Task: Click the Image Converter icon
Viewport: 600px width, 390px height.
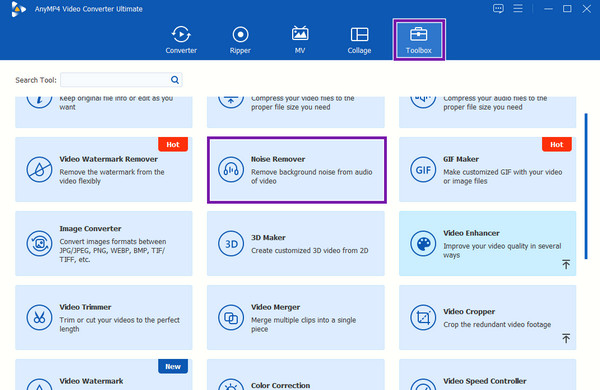Action: (39, 243)
